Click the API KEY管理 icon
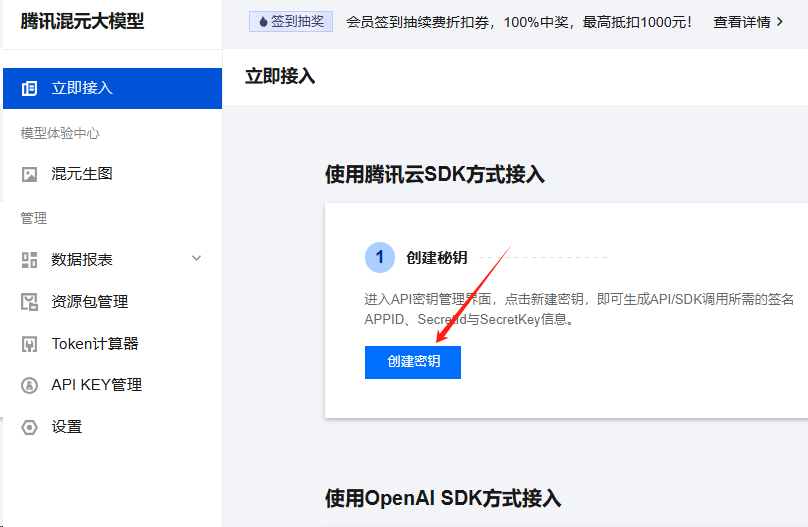This screenshot has width=808, height=527. click(29, 385)
